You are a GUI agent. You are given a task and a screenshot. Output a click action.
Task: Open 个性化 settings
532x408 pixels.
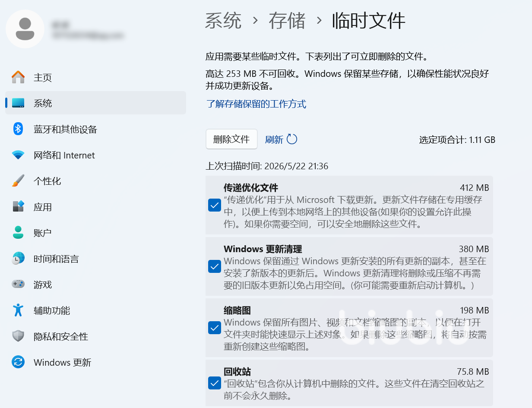95,181
